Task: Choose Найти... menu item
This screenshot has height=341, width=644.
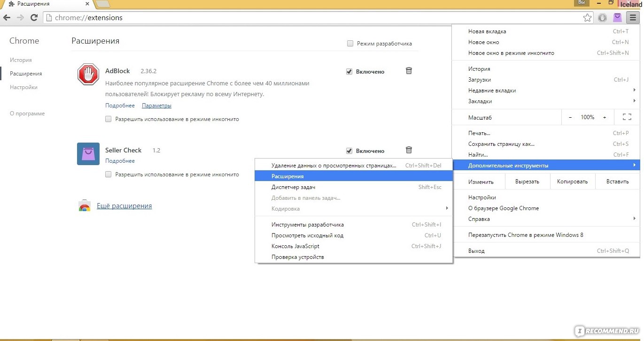Action: [x=546, y=155]
